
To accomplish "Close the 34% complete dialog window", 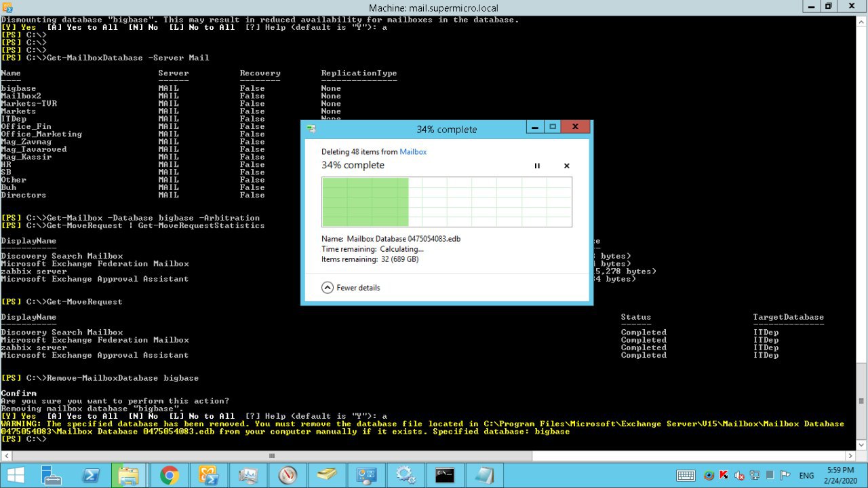I will [575, 127].
